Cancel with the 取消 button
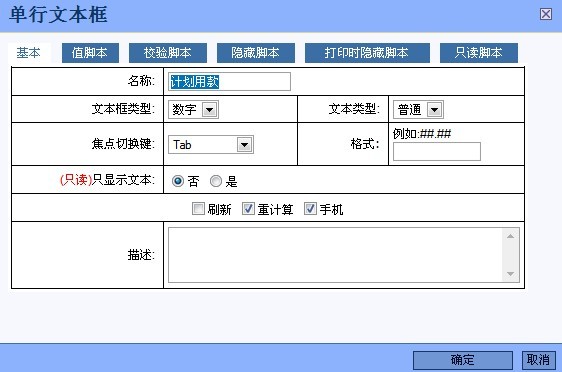The image size is (562, 372). pyautogui.click(x=539, y=360)
